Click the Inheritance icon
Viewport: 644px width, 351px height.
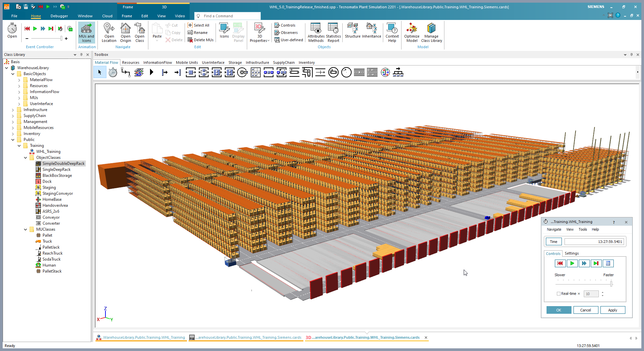pos(372,31)
